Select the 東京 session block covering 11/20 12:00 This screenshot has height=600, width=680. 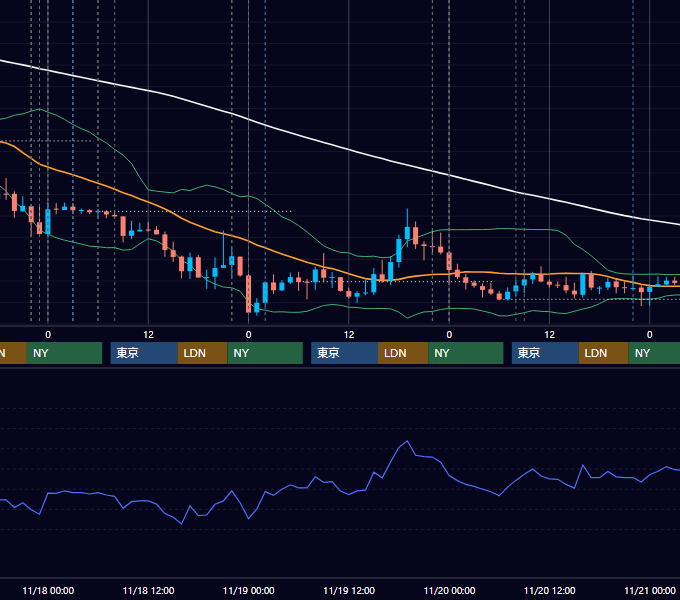545,353
